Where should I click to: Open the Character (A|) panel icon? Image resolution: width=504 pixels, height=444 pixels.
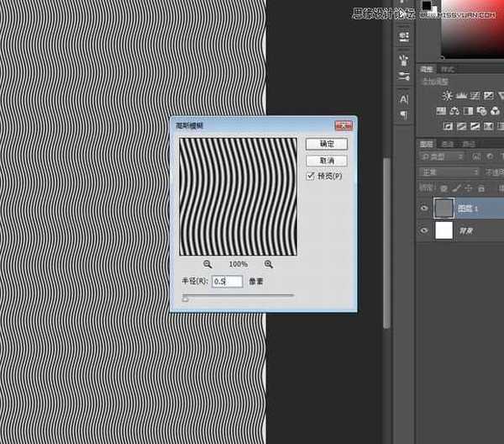pyautogui.click(x=404, y=98)
